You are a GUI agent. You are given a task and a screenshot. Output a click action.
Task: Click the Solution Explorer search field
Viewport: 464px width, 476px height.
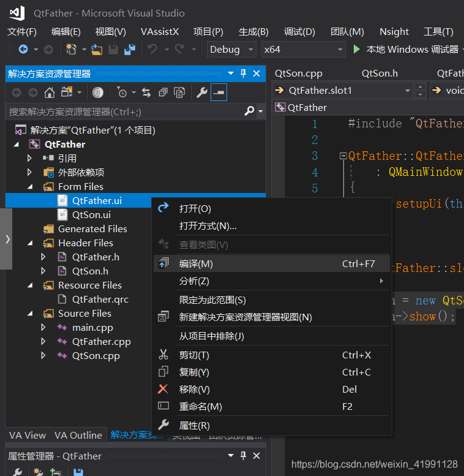click(124, 111)
